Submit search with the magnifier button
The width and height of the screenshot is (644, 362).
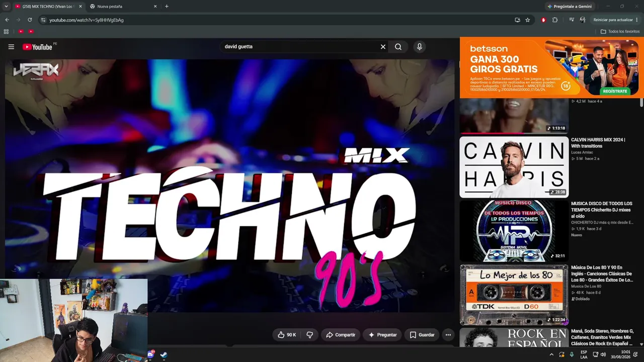click(398, 47)
